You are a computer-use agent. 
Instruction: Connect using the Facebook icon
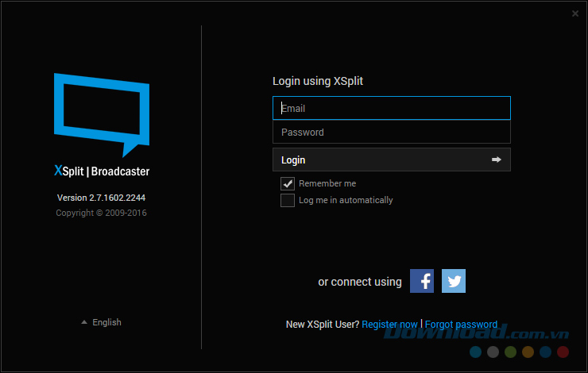point(421,281)
